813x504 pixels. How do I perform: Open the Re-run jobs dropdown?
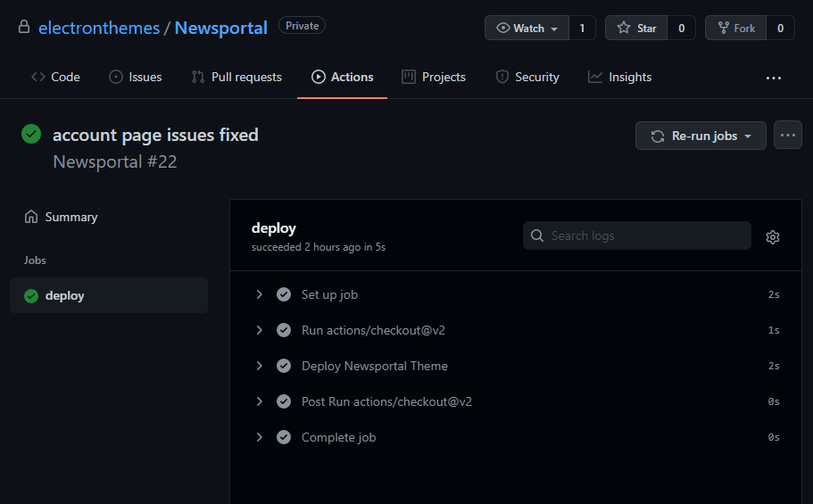(x=701, y=136)
